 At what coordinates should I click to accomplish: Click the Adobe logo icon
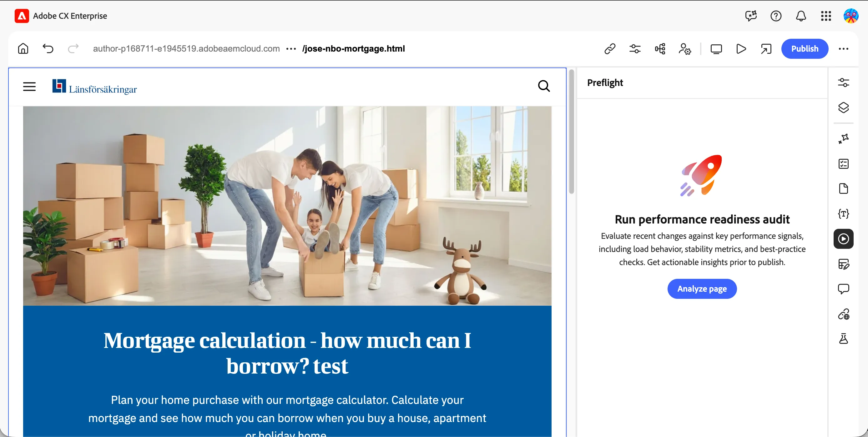(22, 16)
